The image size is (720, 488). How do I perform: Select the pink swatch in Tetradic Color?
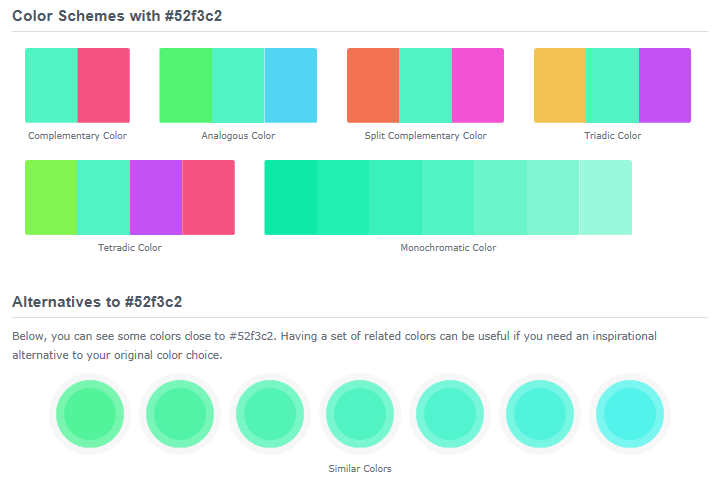(x=208, y=197)
